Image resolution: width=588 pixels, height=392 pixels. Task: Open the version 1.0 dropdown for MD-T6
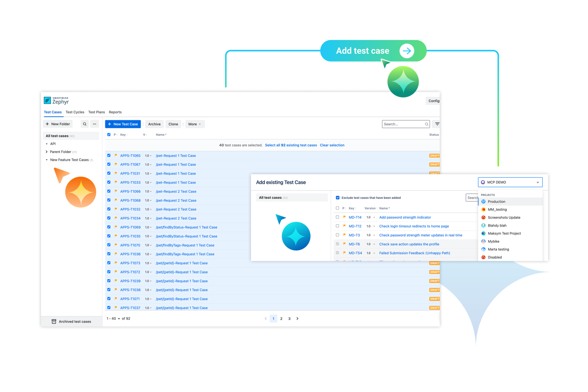pos(371,244)
